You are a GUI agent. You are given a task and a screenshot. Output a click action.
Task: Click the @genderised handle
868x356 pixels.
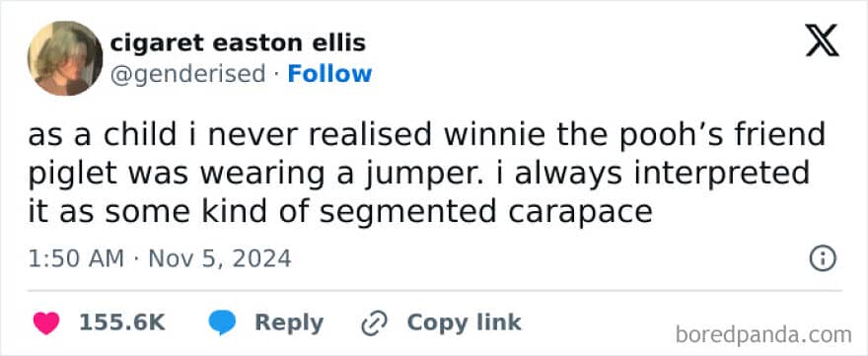187,75
